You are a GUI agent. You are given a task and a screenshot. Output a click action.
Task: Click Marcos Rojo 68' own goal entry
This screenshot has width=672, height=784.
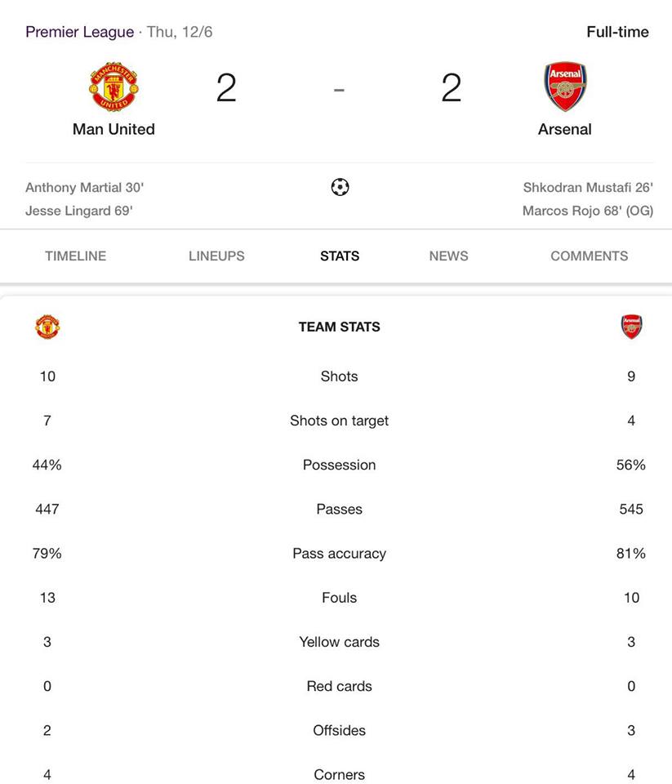pyautogui.click(x=588, y=211)
